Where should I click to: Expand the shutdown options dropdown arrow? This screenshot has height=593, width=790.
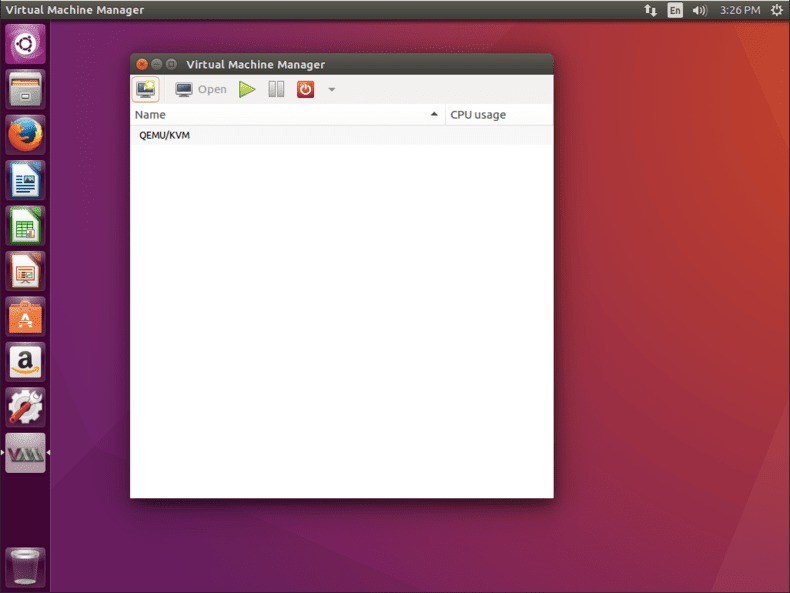tap(332, 90)
